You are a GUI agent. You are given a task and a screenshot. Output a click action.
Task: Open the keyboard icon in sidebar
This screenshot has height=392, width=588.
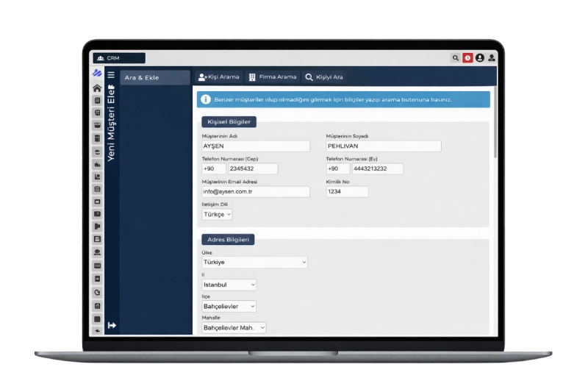click(x=97, y=266)
